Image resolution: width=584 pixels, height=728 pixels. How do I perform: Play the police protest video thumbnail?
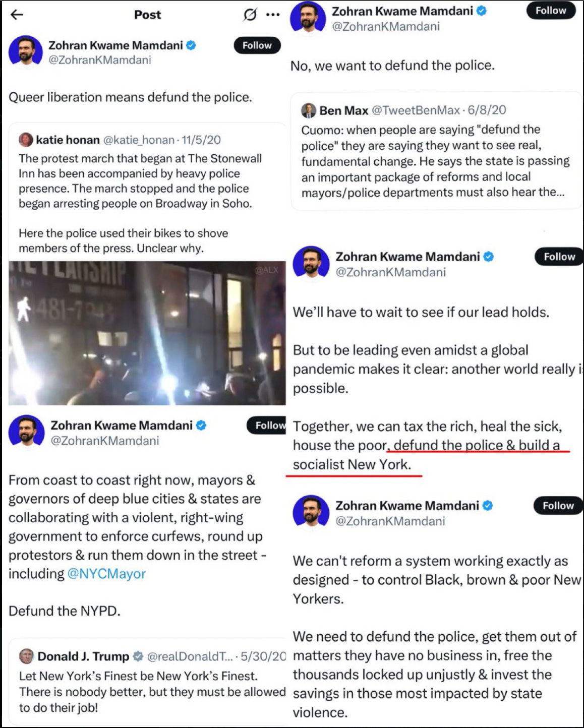pos(147,333)
